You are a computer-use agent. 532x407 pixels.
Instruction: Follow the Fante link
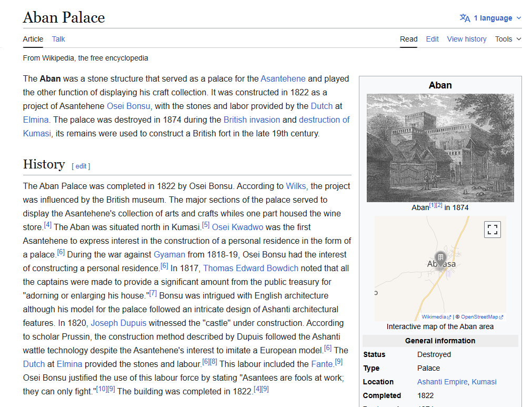322,364
